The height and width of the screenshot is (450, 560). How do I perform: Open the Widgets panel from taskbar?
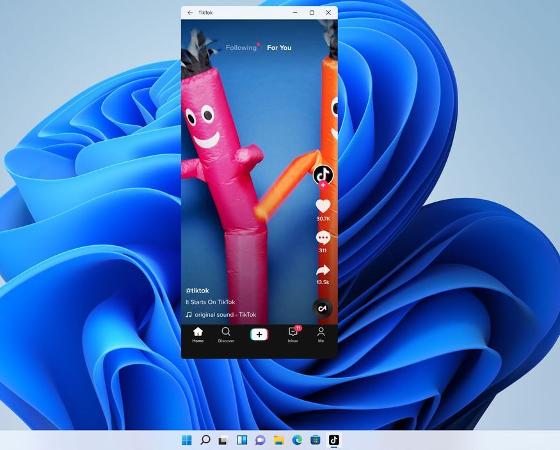[242, 440]
